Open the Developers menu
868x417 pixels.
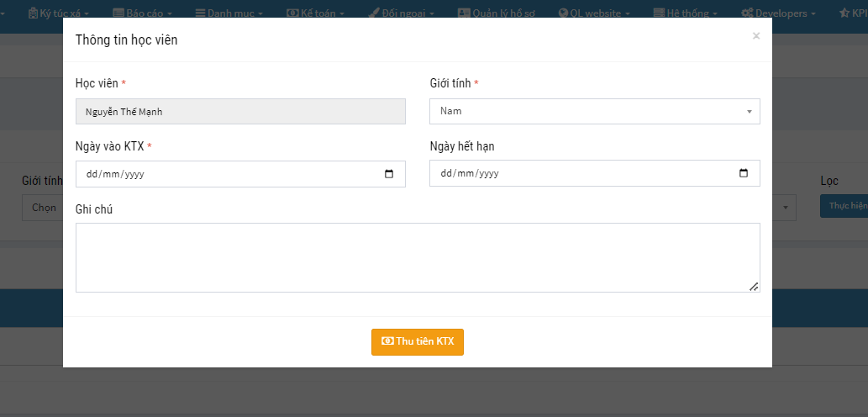(779, 13)
